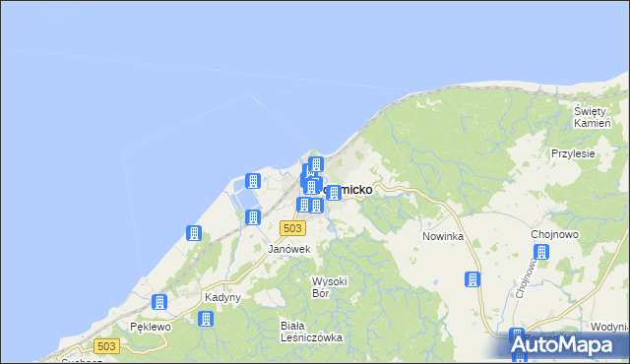630x364 pixels.
Task: Click building marker left of Kadyny label
Action: coord(159,302)
